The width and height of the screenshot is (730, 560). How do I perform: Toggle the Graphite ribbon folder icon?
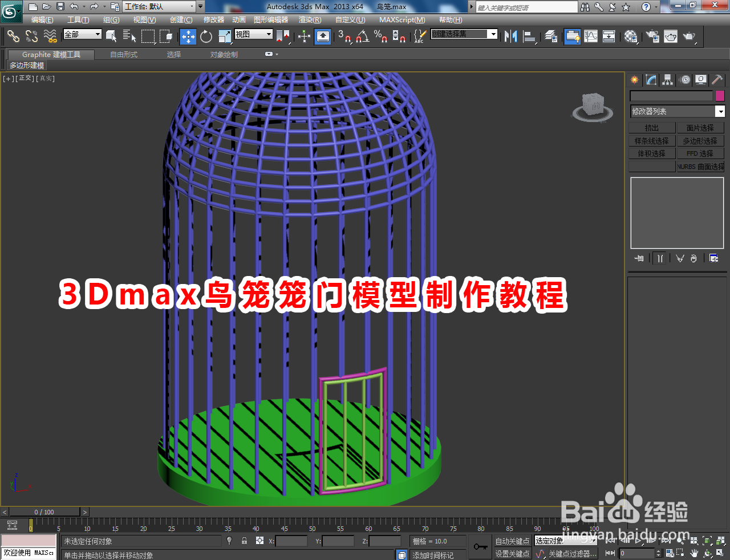point(572,36)
